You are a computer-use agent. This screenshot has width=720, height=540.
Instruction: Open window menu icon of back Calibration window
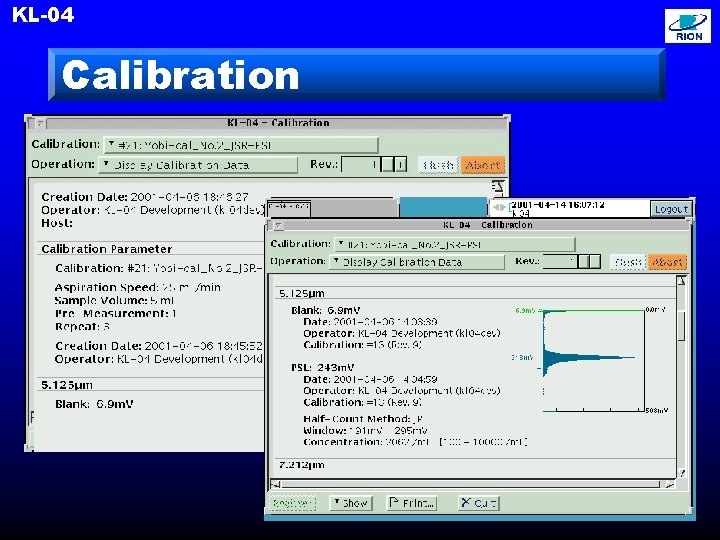40,123
